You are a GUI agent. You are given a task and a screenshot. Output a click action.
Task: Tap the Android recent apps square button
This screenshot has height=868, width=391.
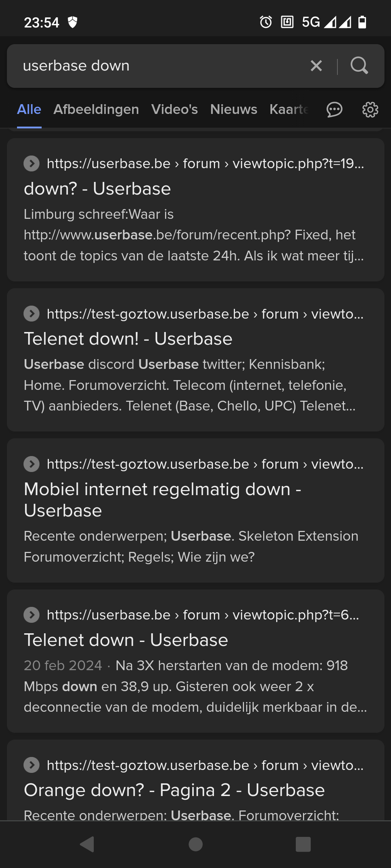pyautogui.click(x=303, y=844)
